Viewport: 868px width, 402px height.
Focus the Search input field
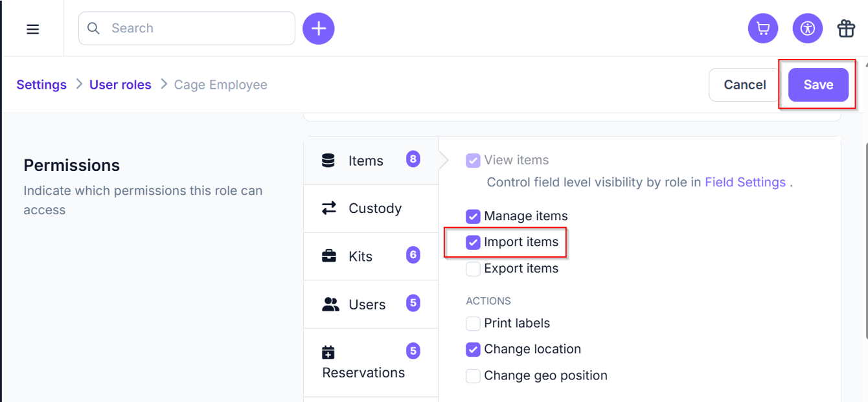coord(187,28)
